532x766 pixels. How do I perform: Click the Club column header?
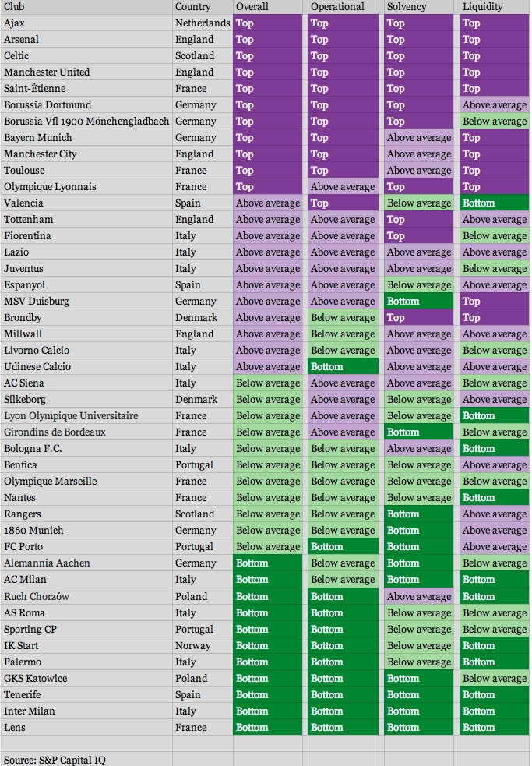(14, 7)
